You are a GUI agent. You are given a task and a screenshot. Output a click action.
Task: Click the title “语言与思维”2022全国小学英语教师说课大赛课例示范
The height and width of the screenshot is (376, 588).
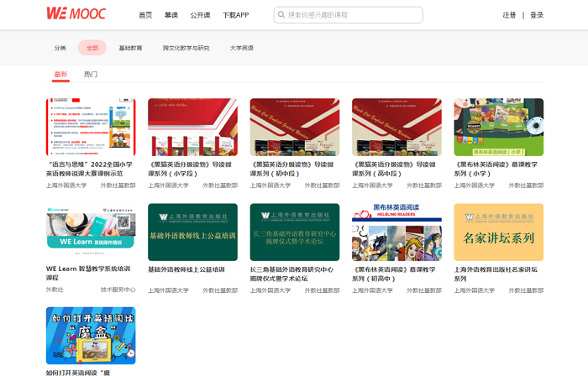(90, 169)
